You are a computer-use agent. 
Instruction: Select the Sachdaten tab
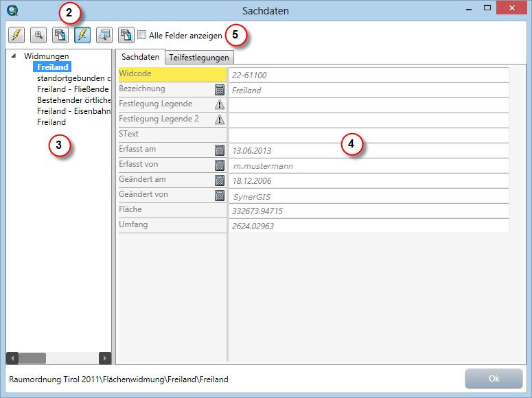(140, 57)
